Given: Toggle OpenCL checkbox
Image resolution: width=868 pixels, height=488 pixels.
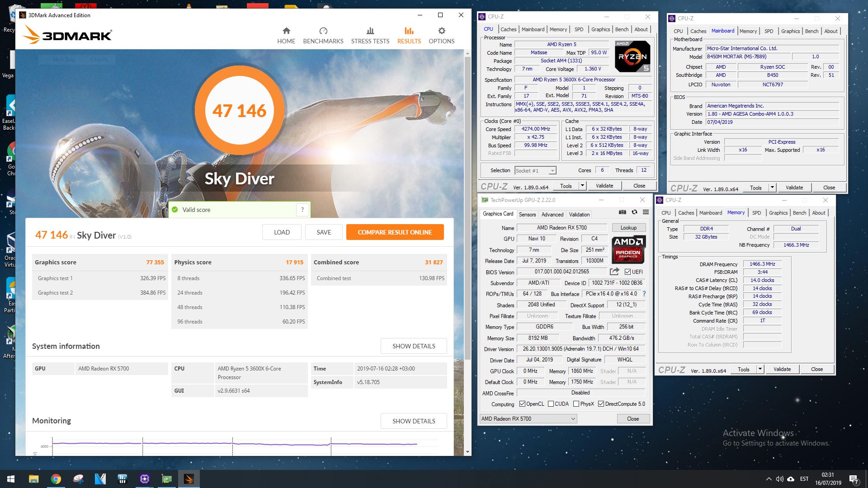Looking at the screenshot, I should coord(522,404).
